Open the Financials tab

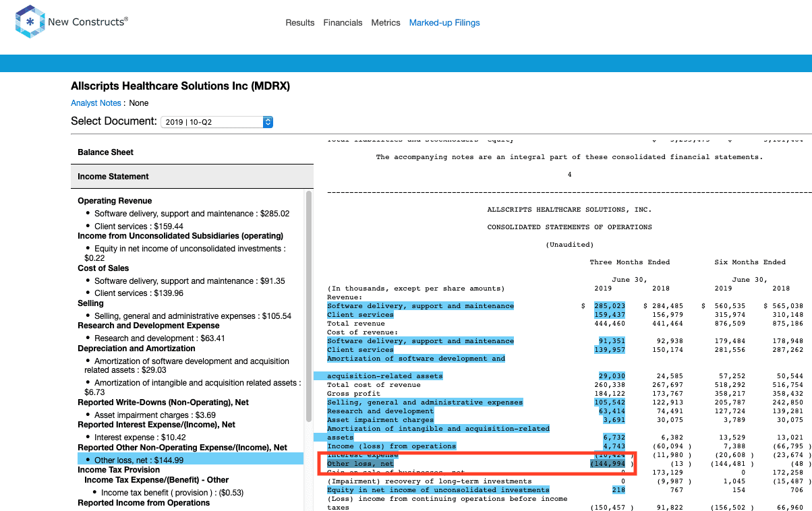coord(343,22)
